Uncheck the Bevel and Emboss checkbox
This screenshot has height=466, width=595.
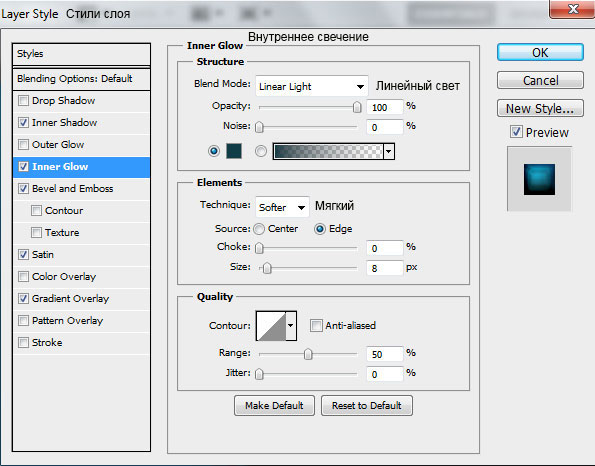(x=24, y=189)
